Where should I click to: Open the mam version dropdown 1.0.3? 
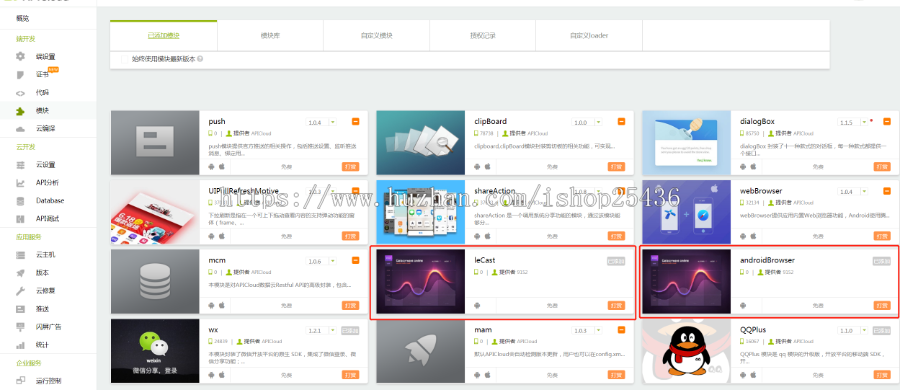(587, 331)
